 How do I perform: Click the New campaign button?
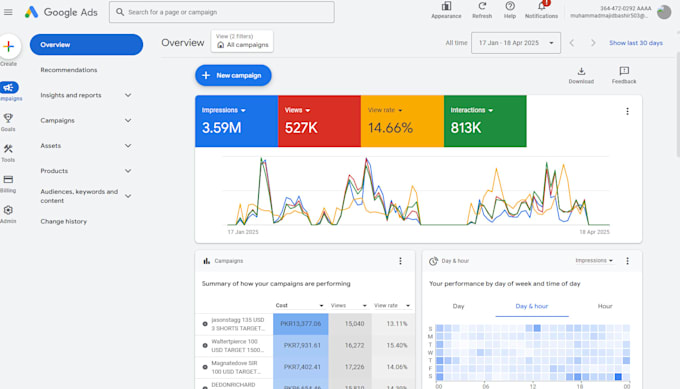click(233, 75)
